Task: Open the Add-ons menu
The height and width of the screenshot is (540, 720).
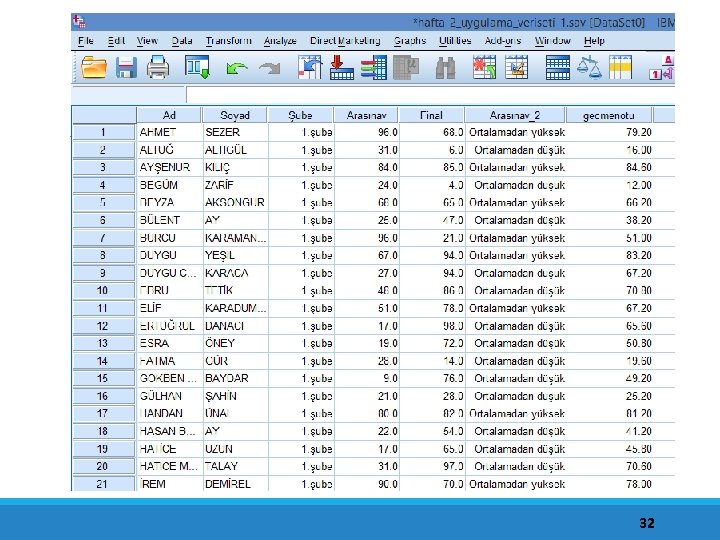Action: coord(503,41)
